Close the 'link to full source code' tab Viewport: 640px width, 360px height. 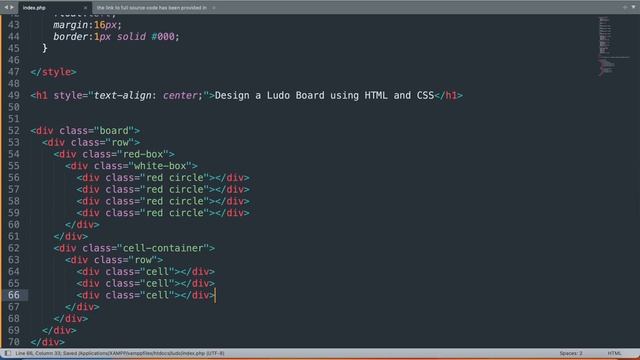(213, 8)
